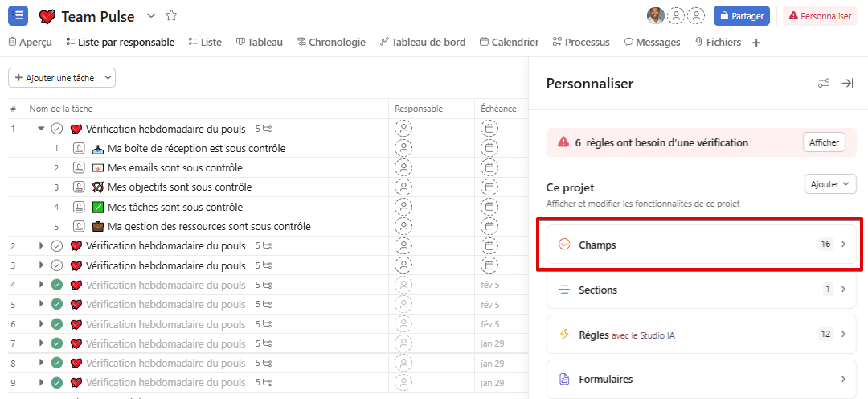
Task: Click the star icon to favorite Team Pulse
Action: (171, 16)
